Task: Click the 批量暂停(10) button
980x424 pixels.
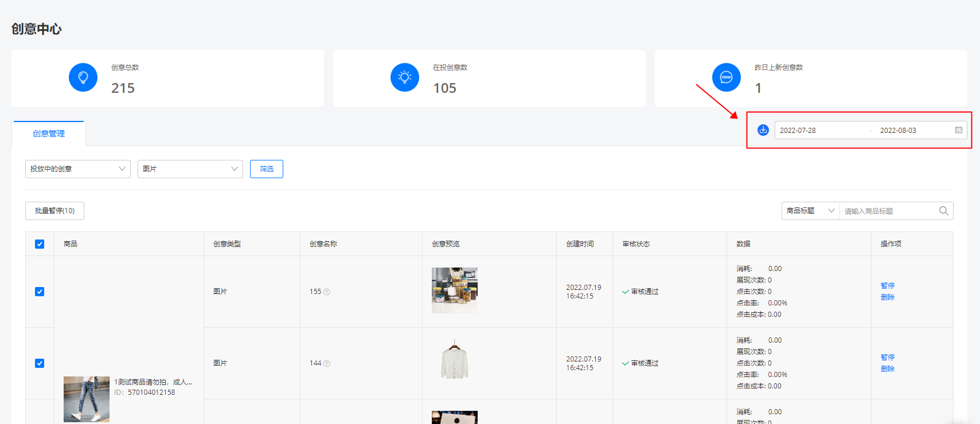Action: (54, 211)
